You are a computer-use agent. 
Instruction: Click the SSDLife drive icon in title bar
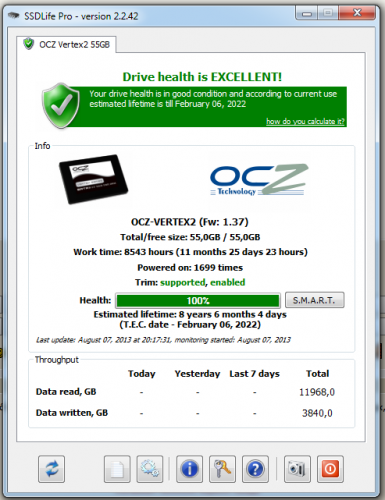14,16
